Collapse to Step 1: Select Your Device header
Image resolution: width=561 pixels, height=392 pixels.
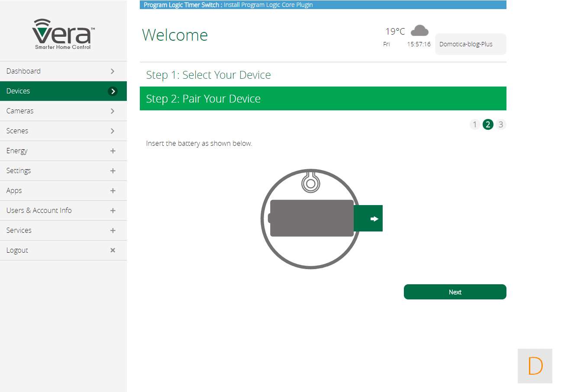pyautogui.click(x=208, y=75)
